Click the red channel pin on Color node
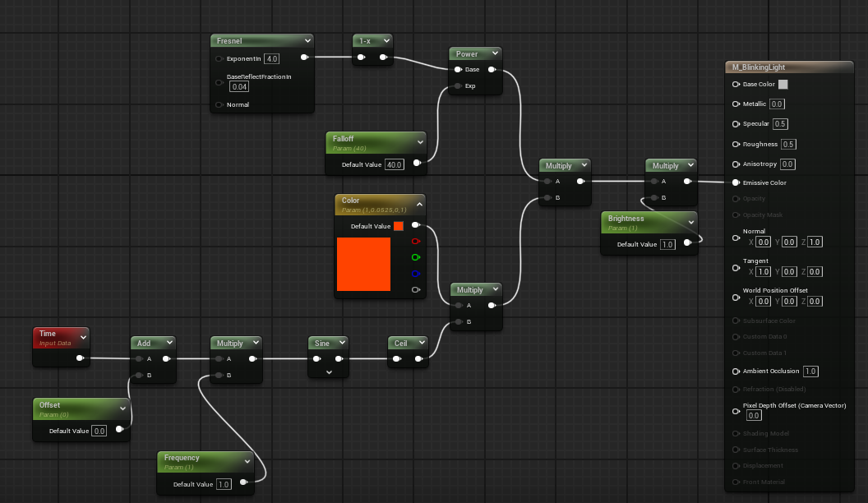 pos(416,242)
